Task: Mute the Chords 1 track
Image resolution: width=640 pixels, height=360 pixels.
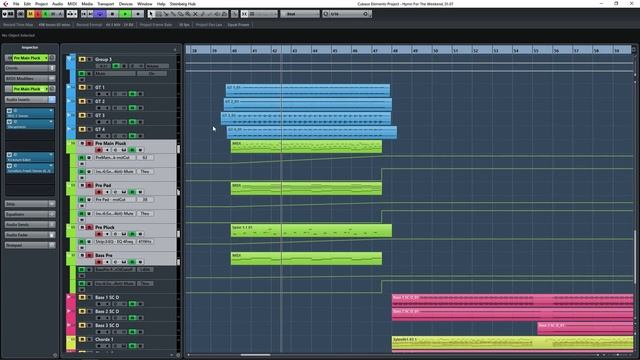Action: pos(82,339)
